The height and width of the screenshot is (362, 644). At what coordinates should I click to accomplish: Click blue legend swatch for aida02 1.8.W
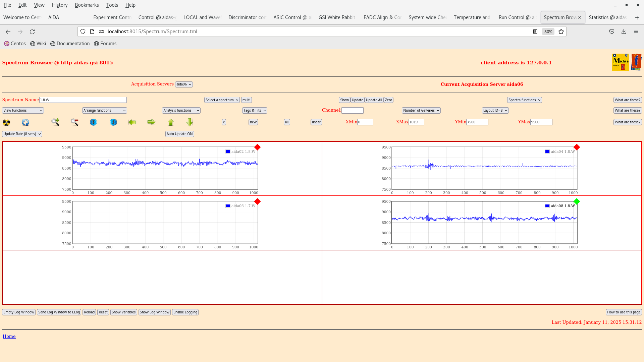coord(228,152)
